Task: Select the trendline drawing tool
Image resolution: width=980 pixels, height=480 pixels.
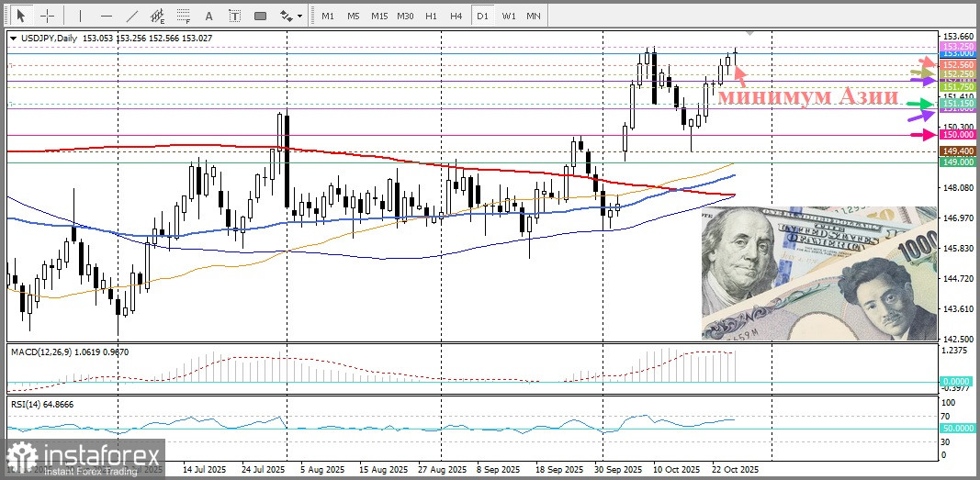Action: click(x=132, y=16)
